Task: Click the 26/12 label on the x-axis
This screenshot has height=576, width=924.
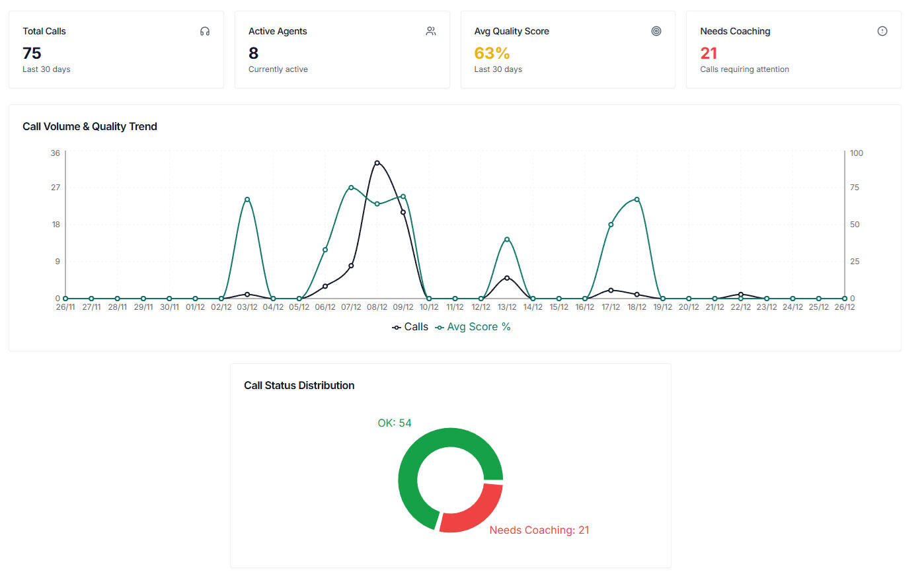Action: pos(845,306)
